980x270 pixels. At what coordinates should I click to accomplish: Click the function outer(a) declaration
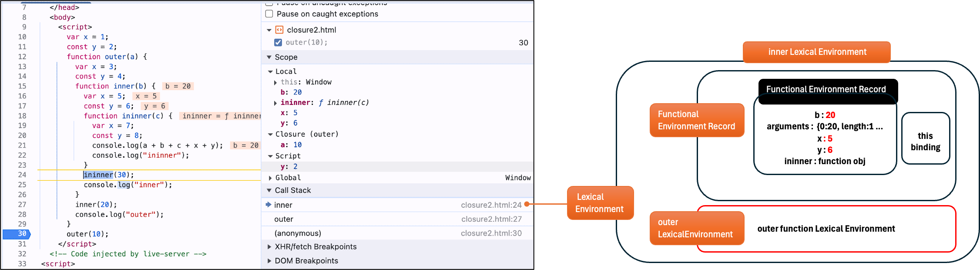107,57
